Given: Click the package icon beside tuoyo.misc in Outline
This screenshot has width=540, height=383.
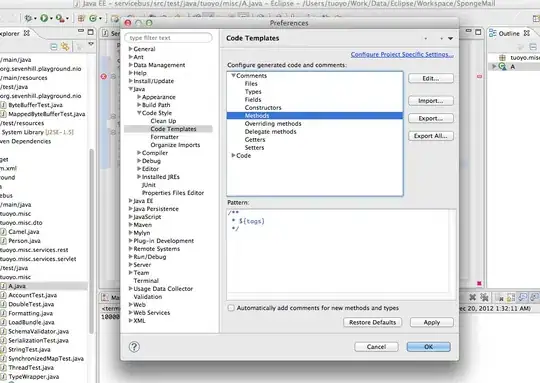Looking at the screenshot, I should point(502,58).
